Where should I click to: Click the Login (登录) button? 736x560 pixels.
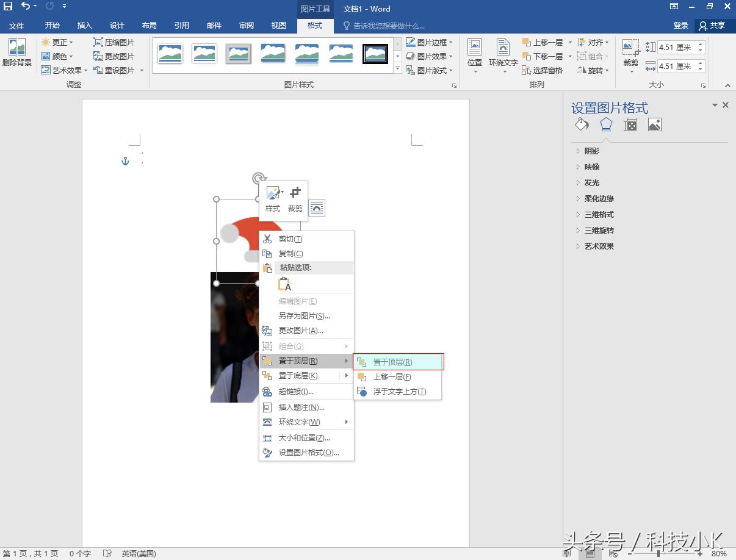pos(680,26)
